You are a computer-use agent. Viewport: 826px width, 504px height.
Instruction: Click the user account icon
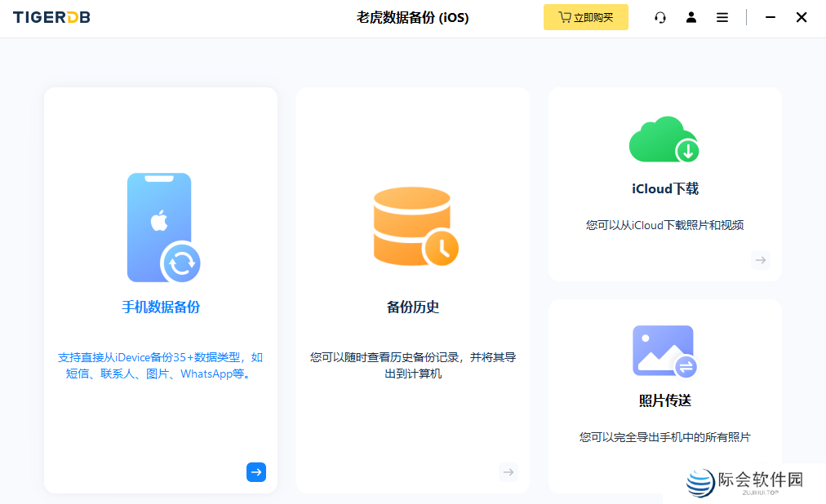coord(691,17)
